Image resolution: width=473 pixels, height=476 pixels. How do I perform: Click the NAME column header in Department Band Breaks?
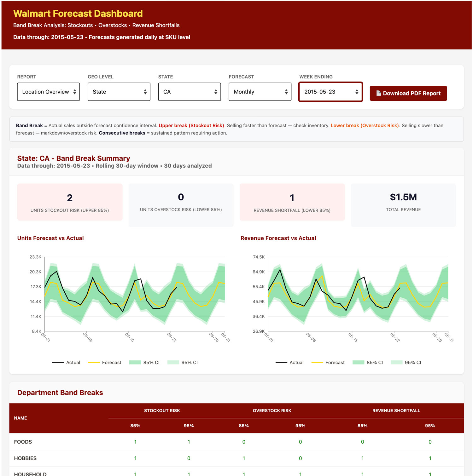pos(20,418)
